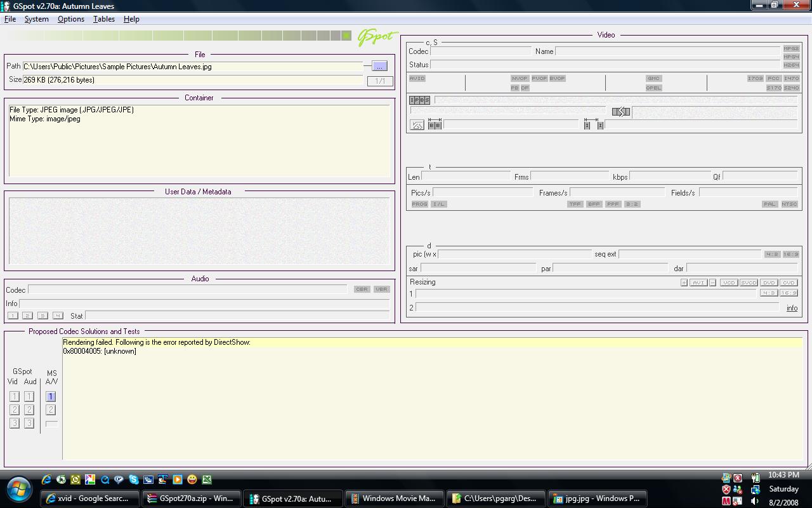Click MS A/V render test 2
Image resolution: width=812 pixels, height=508 pixels.
coord(51,410)
